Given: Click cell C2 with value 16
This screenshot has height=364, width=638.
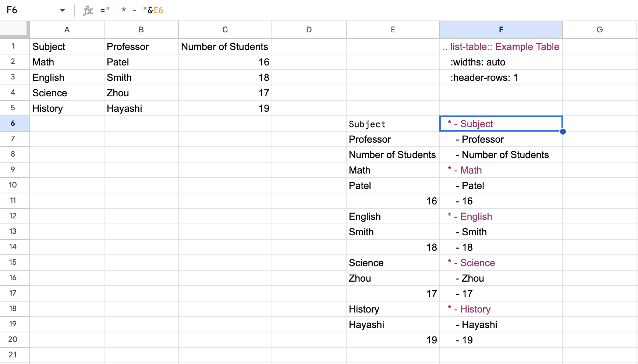Looking at the screenshot, I should click(225, 62).
